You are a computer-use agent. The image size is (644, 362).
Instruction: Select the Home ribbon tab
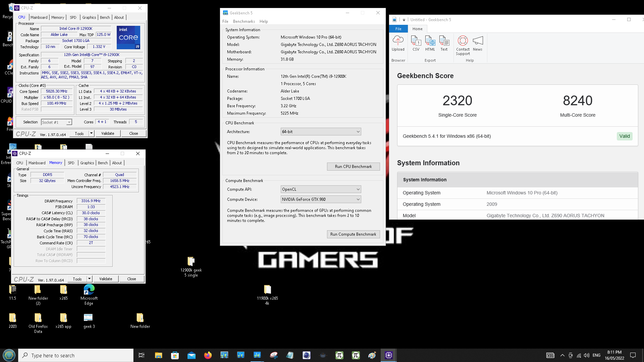pyautogui.click(x=418, y=29)
